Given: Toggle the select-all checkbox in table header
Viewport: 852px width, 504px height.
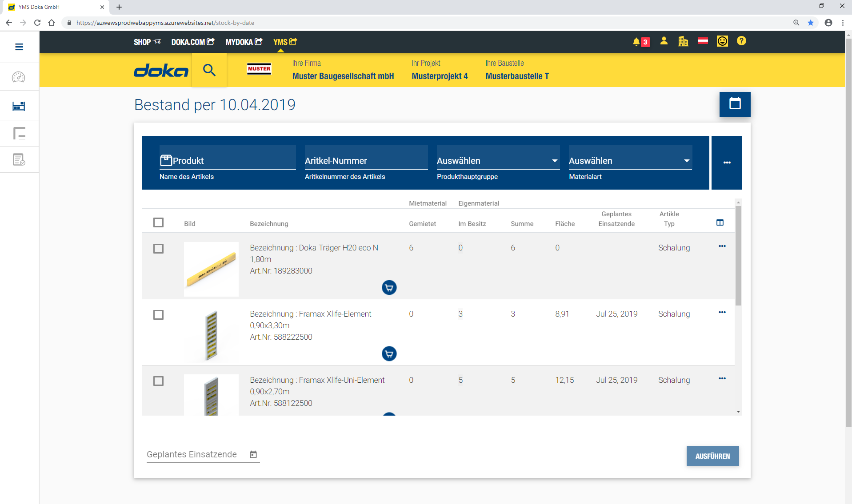Looking at the screenshot, I should pos(158,222).
